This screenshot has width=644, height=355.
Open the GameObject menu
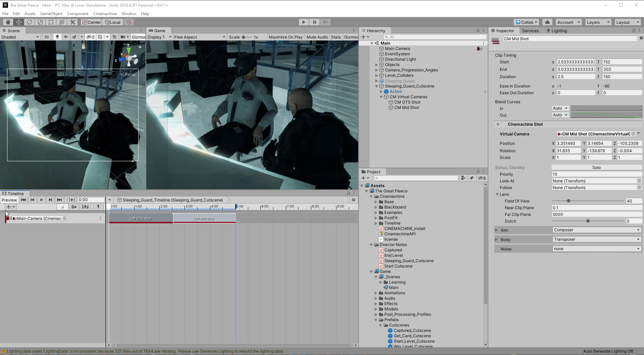51,14
